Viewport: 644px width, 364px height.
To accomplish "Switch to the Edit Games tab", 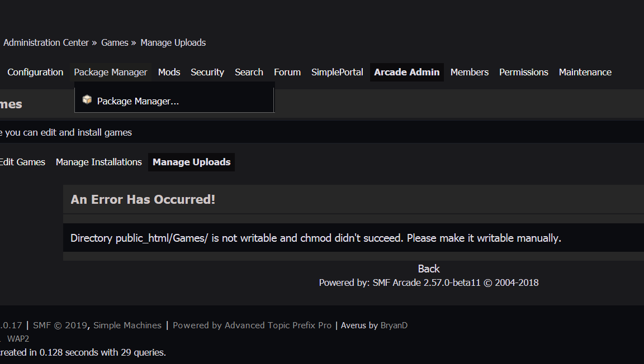I will (x=22, y=162).
